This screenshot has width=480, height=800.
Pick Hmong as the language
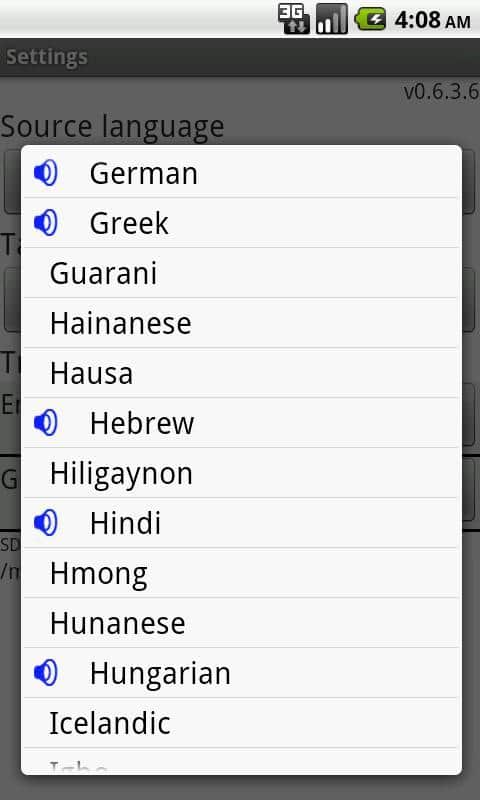241,573
